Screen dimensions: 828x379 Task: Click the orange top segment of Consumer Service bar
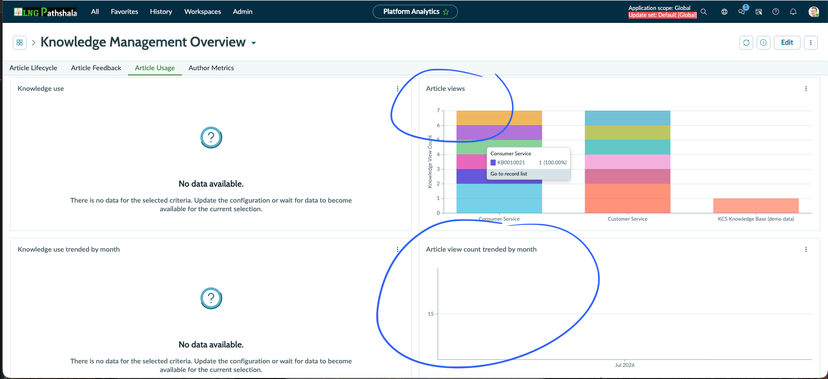click(x=499, y=118)
